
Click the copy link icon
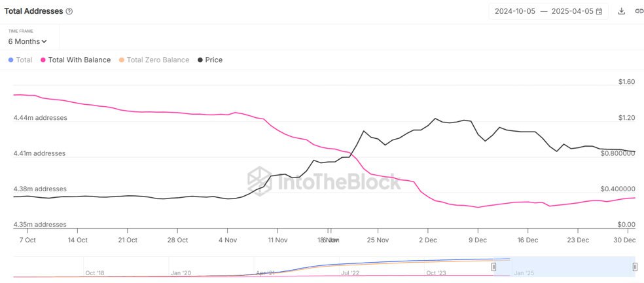tap(639, 11)
